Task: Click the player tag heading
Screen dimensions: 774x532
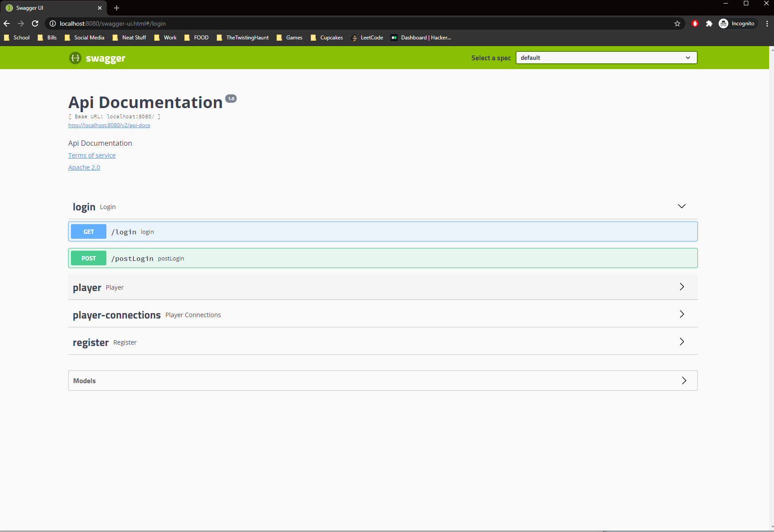Action: [x=87, y=288]
